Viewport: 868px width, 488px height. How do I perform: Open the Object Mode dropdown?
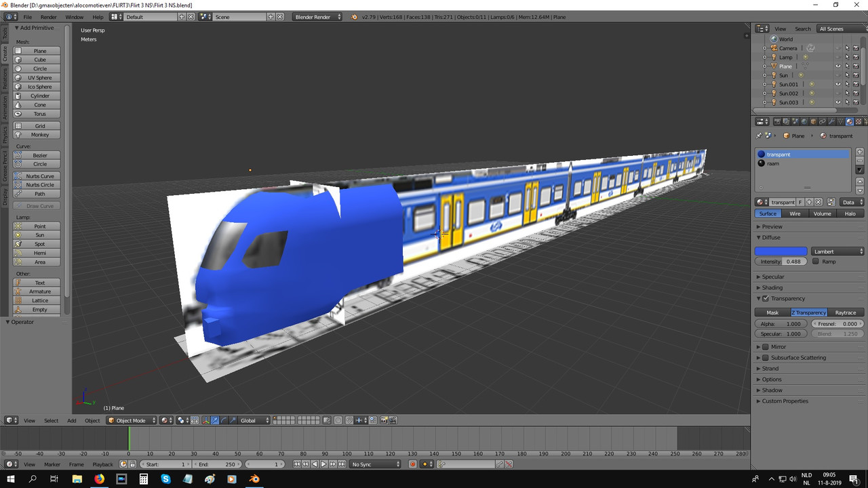pos(132,420)
